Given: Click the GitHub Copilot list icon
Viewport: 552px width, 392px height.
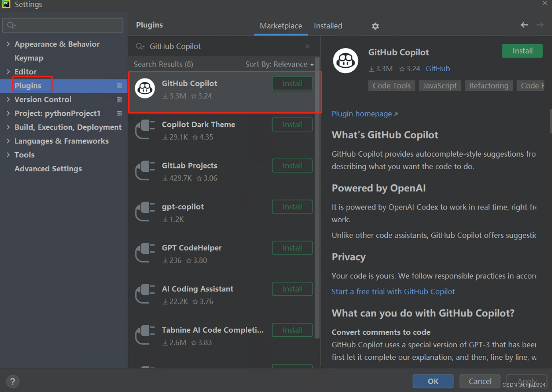Looking at the screenshot, I should (145, 88).
